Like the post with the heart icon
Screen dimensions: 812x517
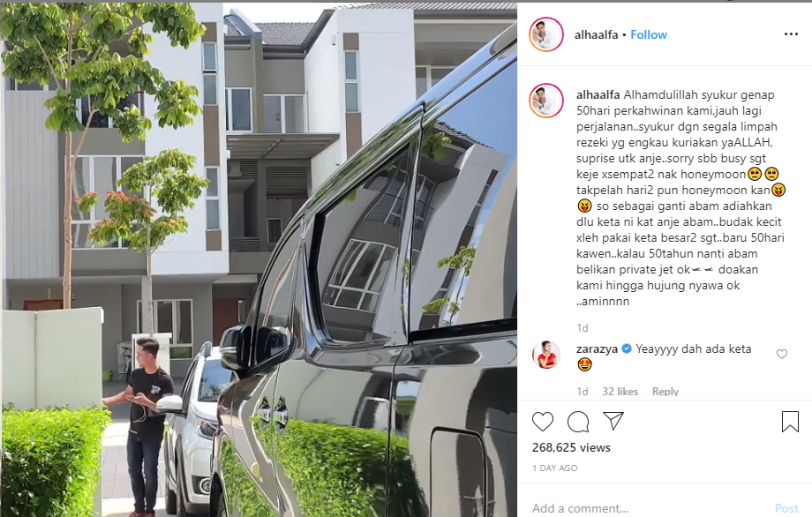pos(543,422)
